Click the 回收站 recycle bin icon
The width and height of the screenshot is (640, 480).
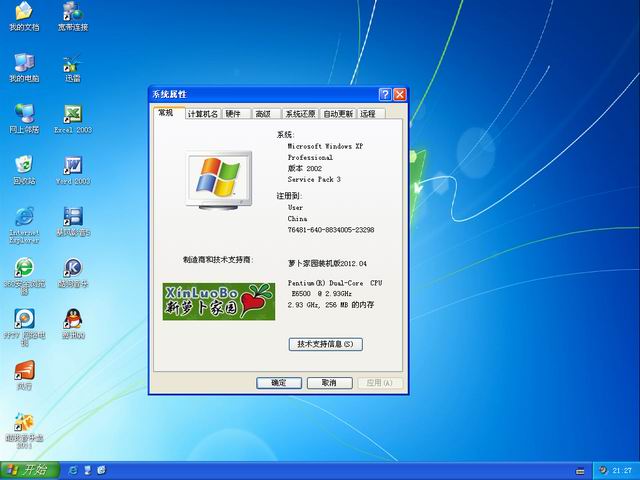(x=24, y=170)
